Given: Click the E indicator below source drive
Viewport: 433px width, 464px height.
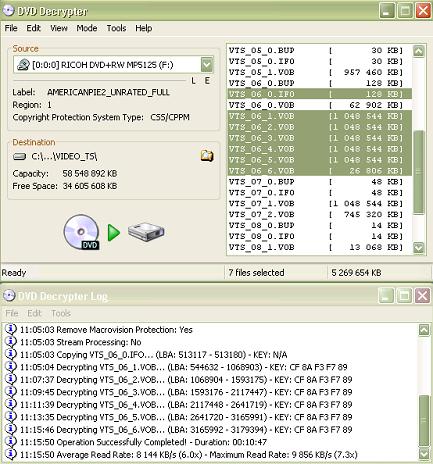Looking at the screenshot, I should (x=207, y=80).
